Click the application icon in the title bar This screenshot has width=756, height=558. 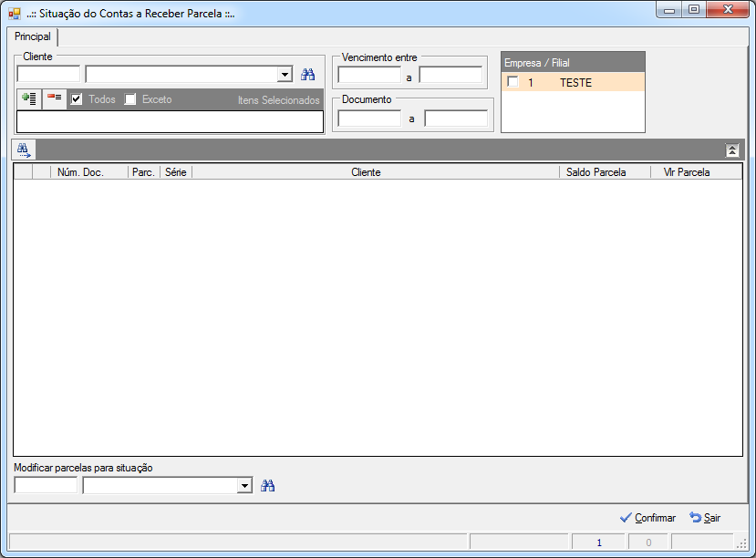(x=15, y=14)
